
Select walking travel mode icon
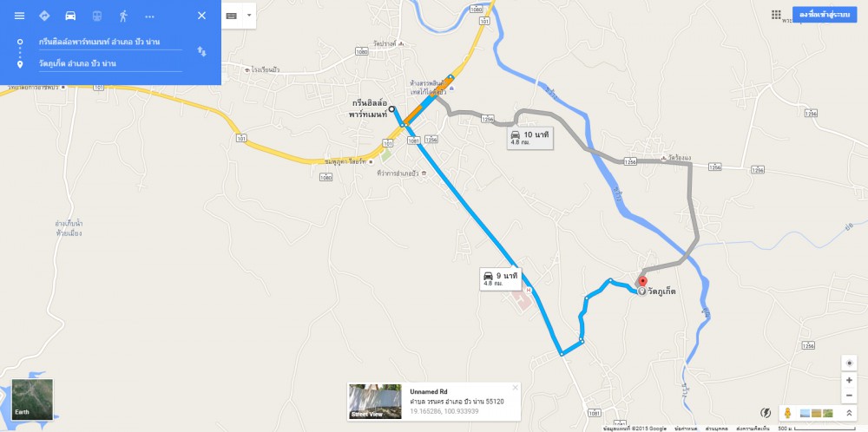click(x=123, y=16)
